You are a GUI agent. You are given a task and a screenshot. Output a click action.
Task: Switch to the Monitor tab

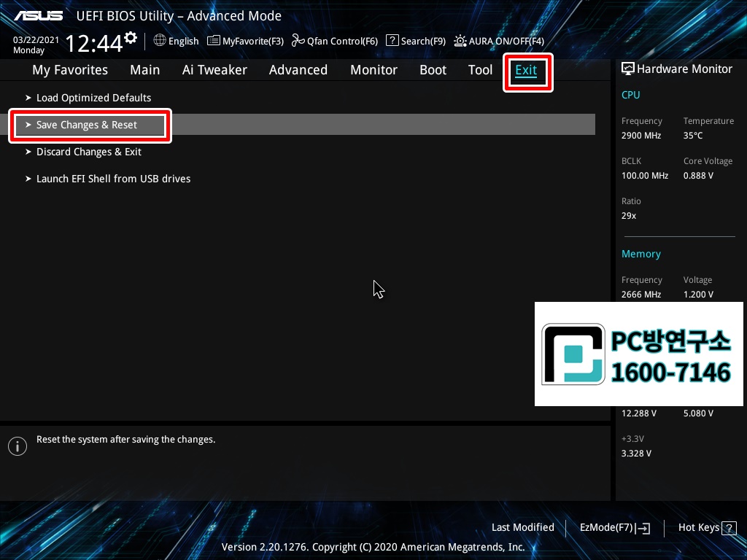pyautogui.click(x=374, y=70)
